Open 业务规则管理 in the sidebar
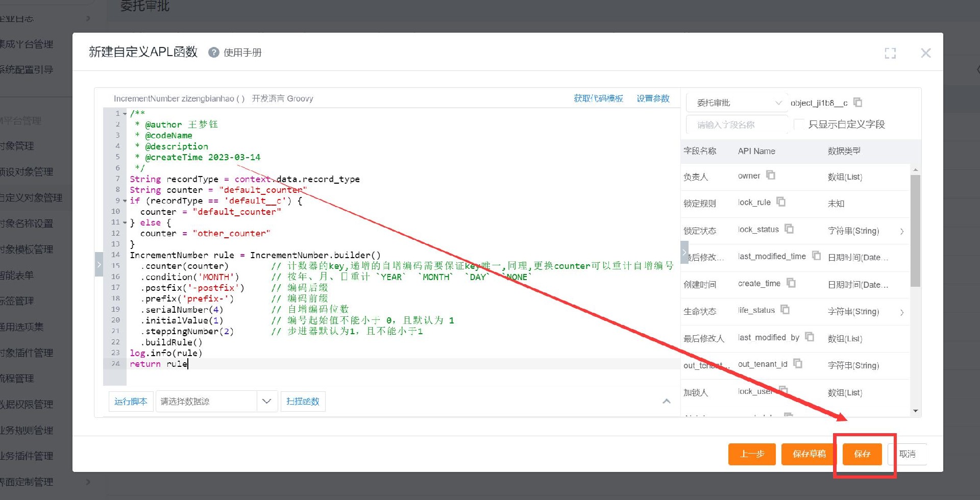Screen dimensions: 980x500 tap(27, 431)
